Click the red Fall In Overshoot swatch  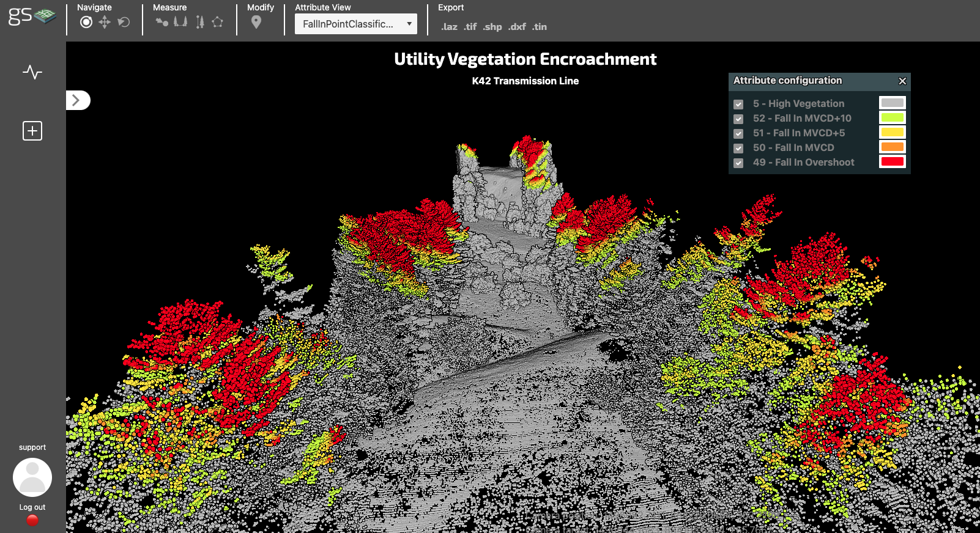point(892,161)
